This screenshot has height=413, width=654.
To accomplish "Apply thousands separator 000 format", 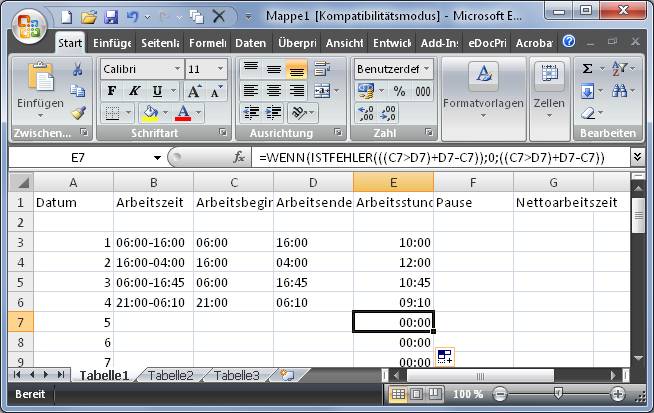I will (423, 91).
